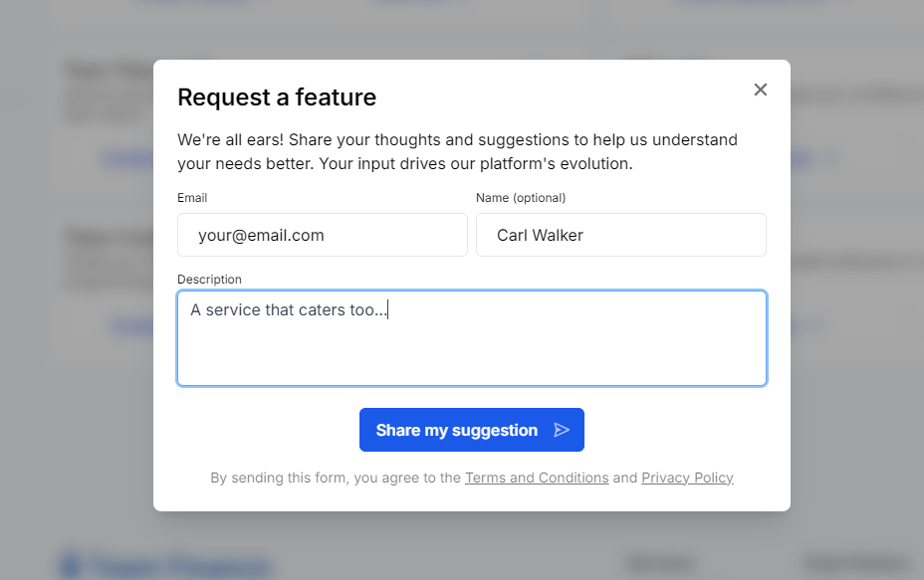Open the Privacy Policy link
This screenshot has width=924, height=580.
pyautogui.click(x=687, y=478)
